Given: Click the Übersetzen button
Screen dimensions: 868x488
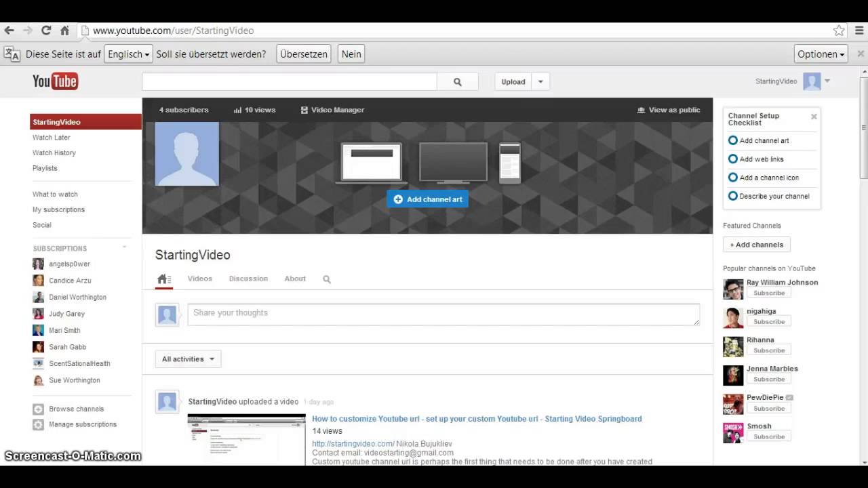Looking at the screenshot, I should click(303, 54).
